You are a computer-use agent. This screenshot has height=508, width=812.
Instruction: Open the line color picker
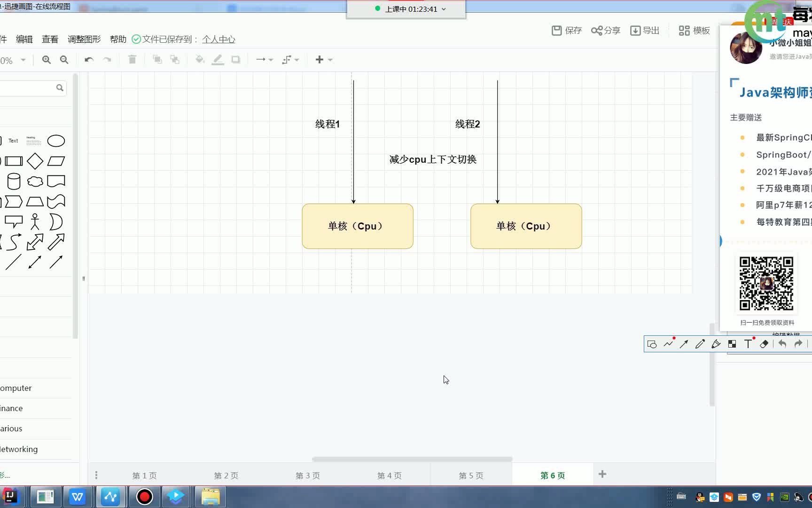point(218,60)
